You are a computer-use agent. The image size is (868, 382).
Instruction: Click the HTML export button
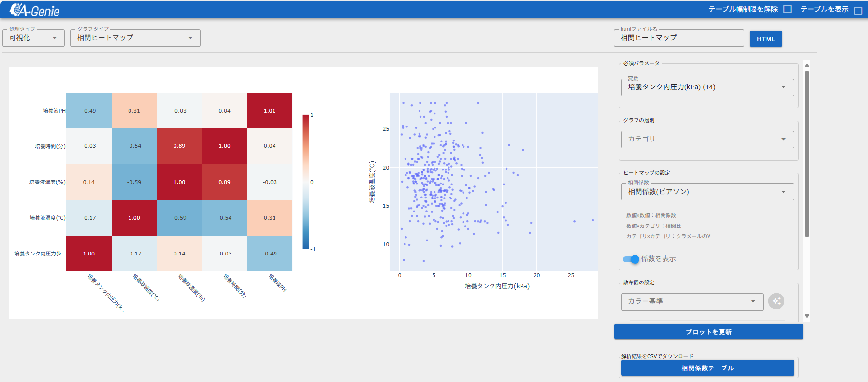pyautogui.click(x=766, y=39)
